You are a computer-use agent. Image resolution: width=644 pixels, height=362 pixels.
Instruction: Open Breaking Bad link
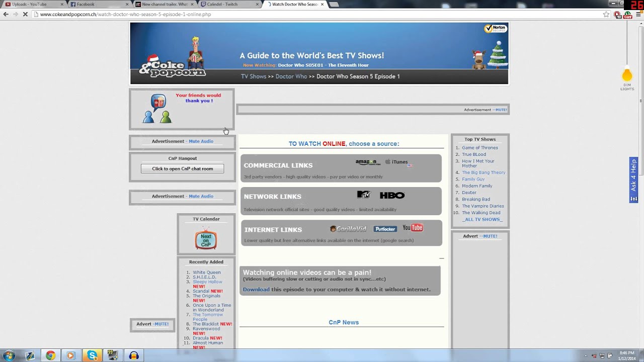pos(476,199)
